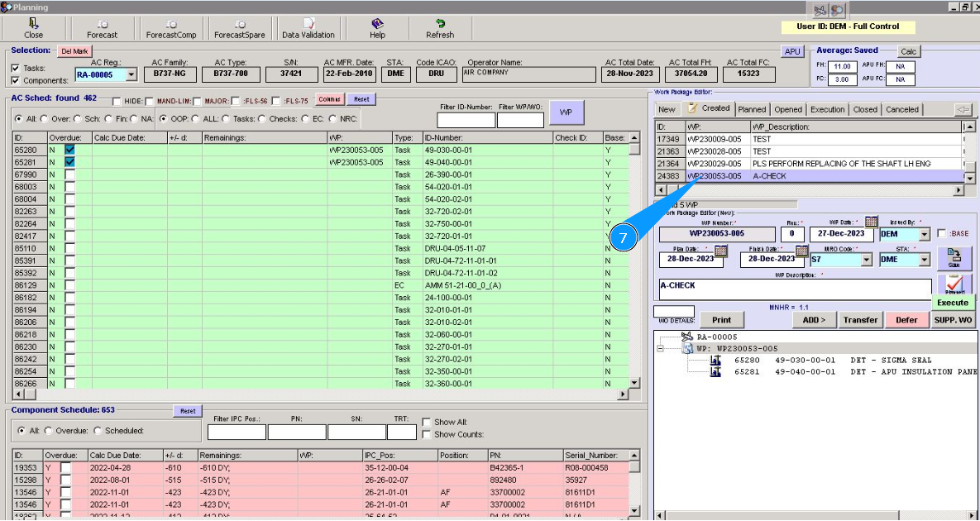Image resolution: width=980 pixels, height=521 pixels.
Task: Tick the :BASE checkbox
Action: click(942, 234)
